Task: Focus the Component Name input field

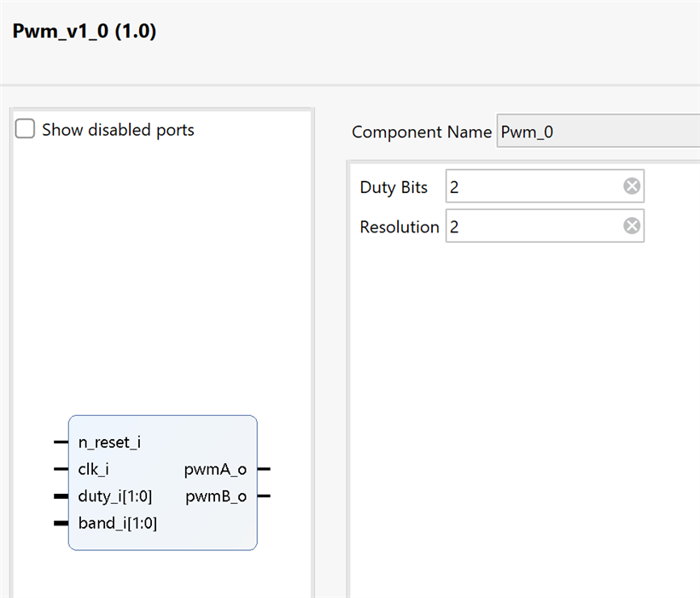Action: tap(598, 132)
